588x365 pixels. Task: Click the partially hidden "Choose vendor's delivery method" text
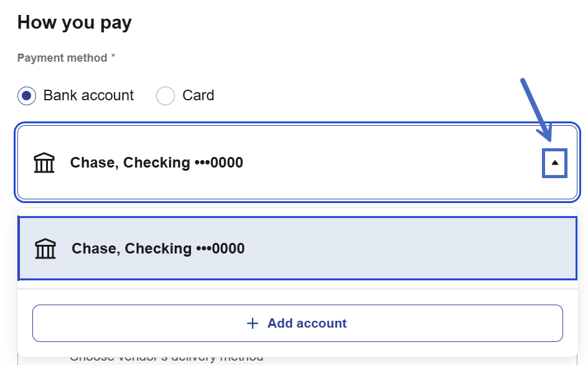pos(166,358)
